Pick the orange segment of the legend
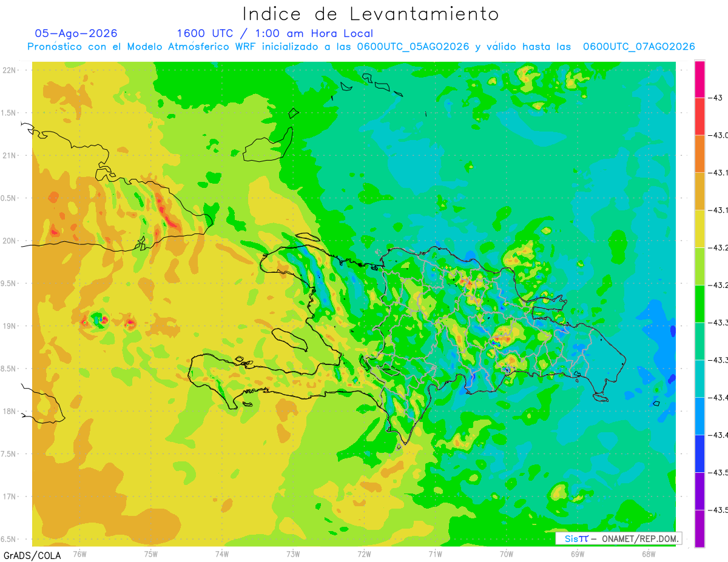The height and width of the screenshot is (562, 728). tap(699, 154)
